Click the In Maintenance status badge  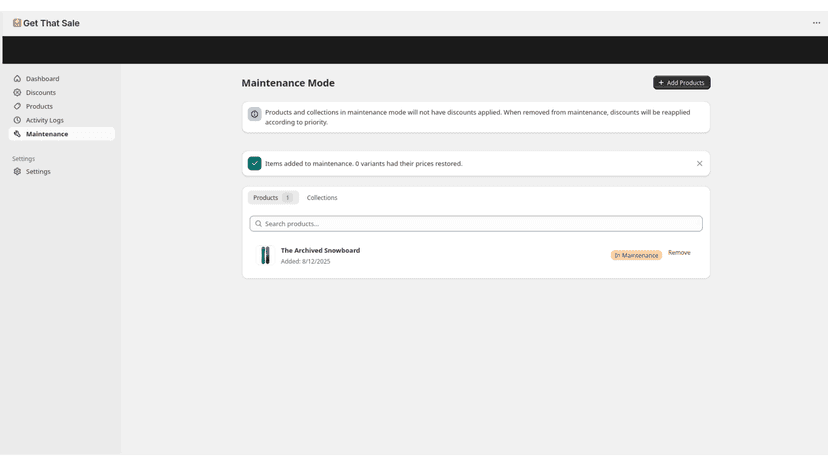[x=636, y=255]
